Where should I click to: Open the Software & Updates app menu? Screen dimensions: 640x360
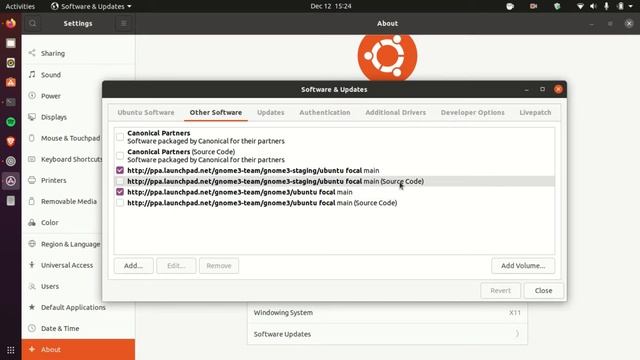point(91,6)
